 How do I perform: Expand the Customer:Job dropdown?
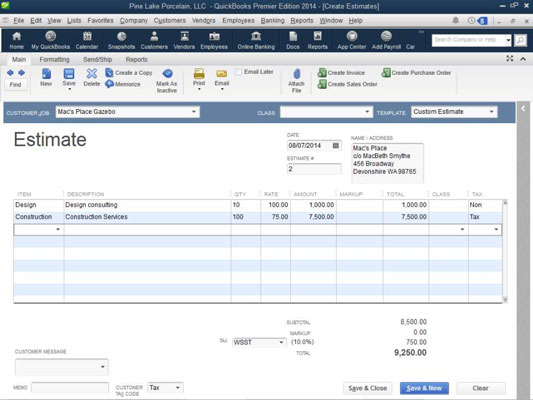193,111
